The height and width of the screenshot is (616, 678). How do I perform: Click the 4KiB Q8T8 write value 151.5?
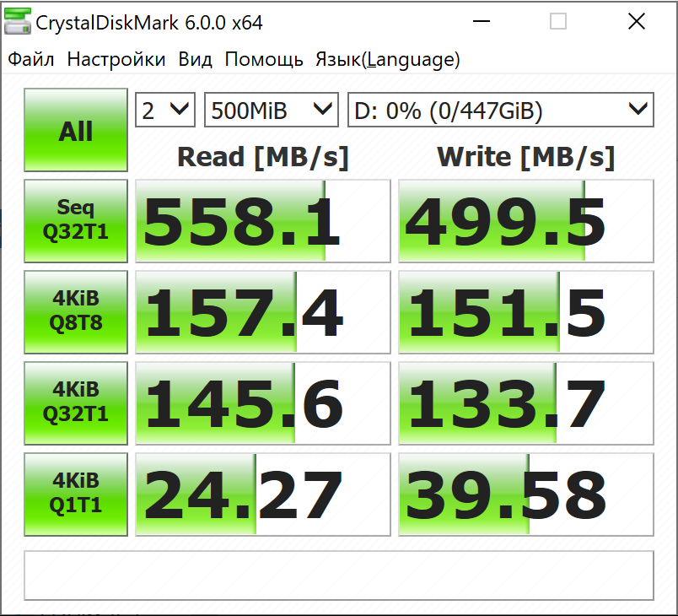[x=526, y=312]
